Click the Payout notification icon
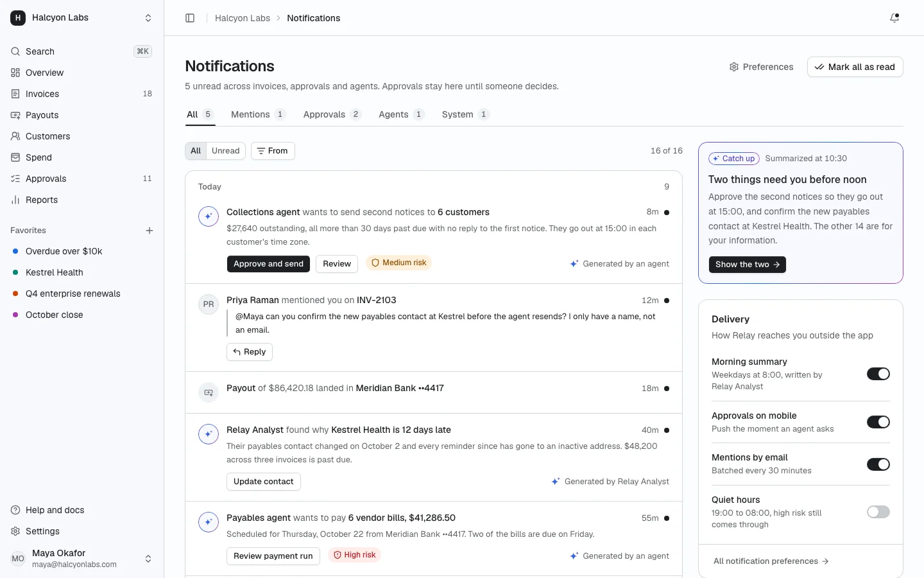Image resolution: width=924 pixels, height=578 pixels. pos(209,392)
